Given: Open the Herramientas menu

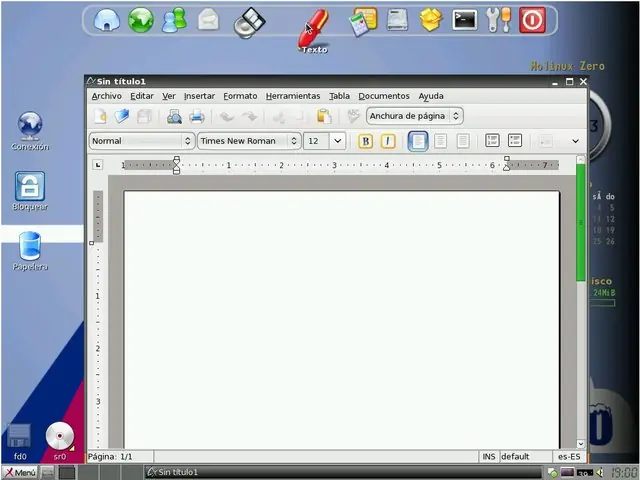Looking at the screenshot, I should pos(293,96).
